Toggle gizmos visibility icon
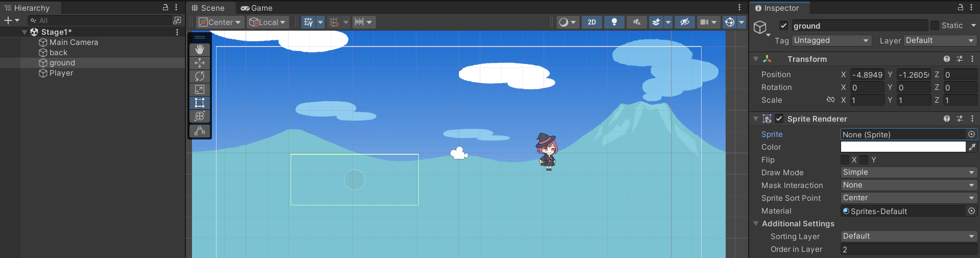 pos(730,22)
